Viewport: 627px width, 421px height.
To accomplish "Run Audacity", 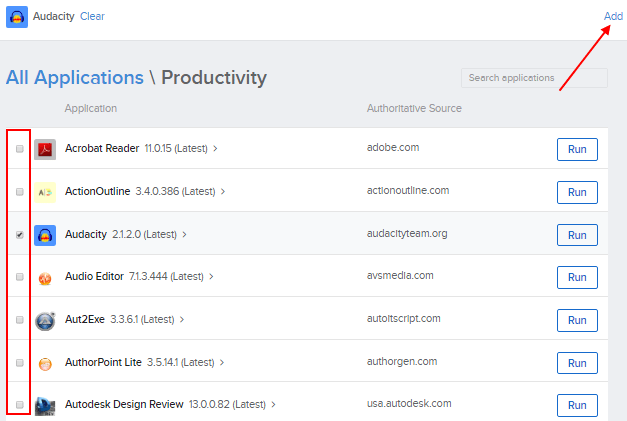I will (577, 235).
